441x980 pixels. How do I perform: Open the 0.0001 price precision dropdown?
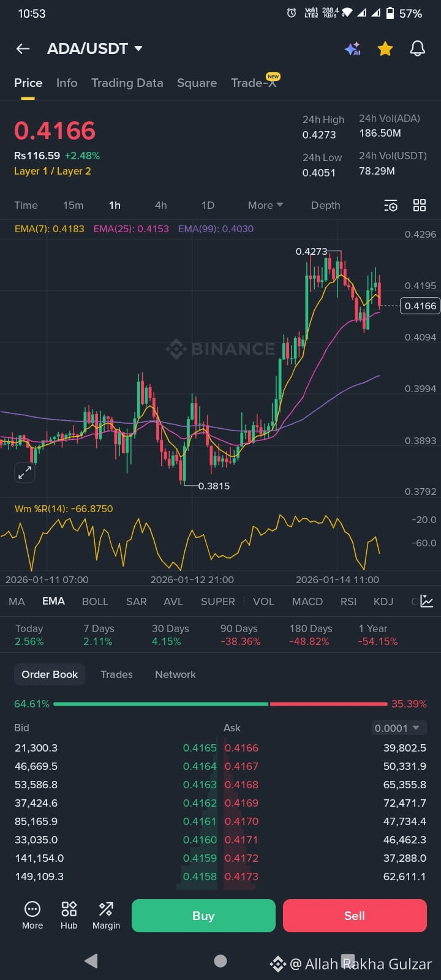(398, 728)
